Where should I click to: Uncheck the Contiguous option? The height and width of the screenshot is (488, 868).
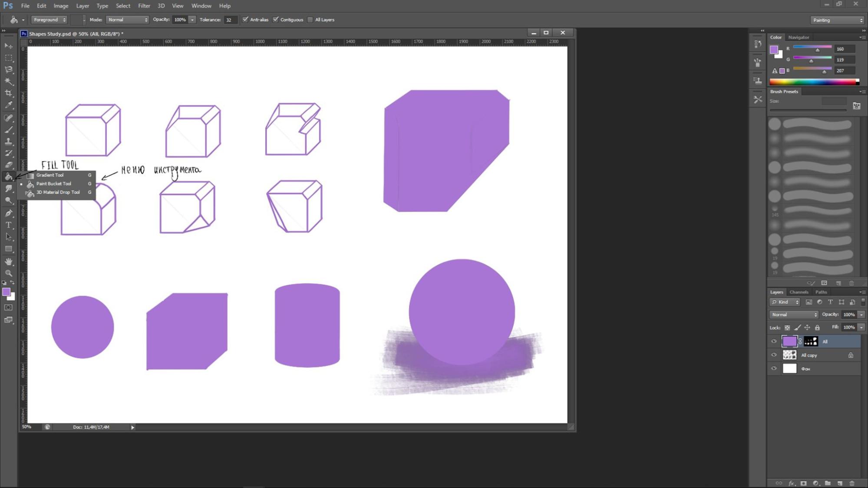pos(276,20)
